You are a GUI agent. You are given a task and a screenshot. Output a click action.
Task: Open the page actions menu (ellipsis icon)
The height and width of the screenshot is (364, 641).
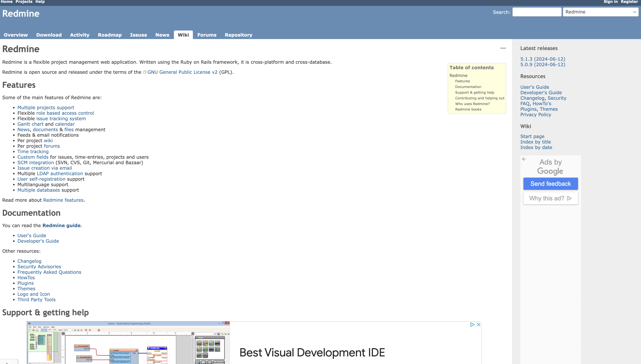click(503, 48)
